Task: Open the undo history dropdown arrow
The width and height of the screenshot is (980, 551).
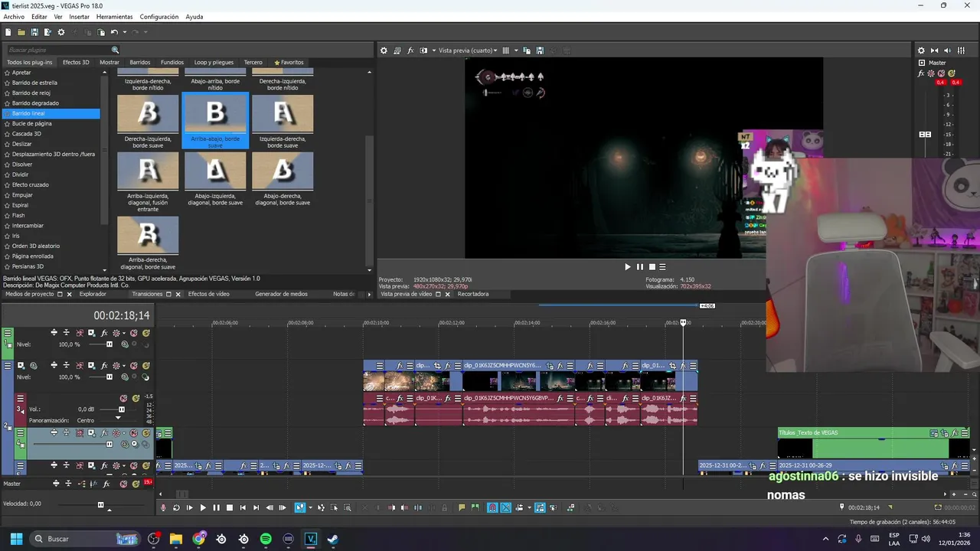Action: point(125,32)
